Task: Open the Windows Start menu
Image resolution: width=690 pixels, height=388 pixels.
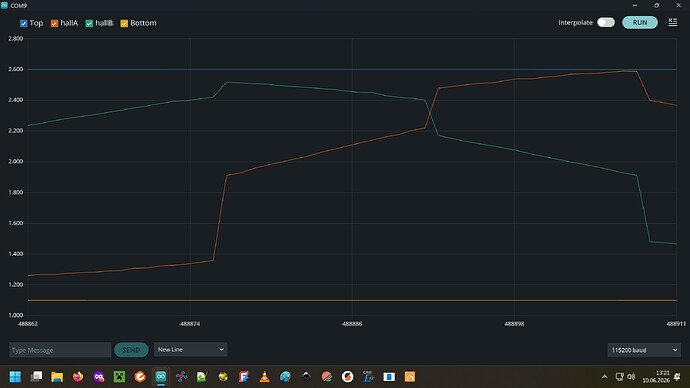Action: [x=15, y=377]
